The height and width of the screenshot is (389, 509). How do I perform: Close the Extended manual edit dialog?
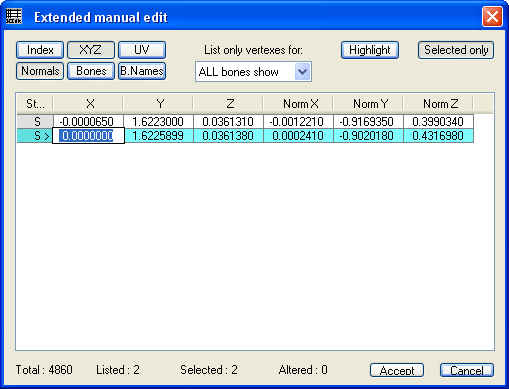(492, 17)
